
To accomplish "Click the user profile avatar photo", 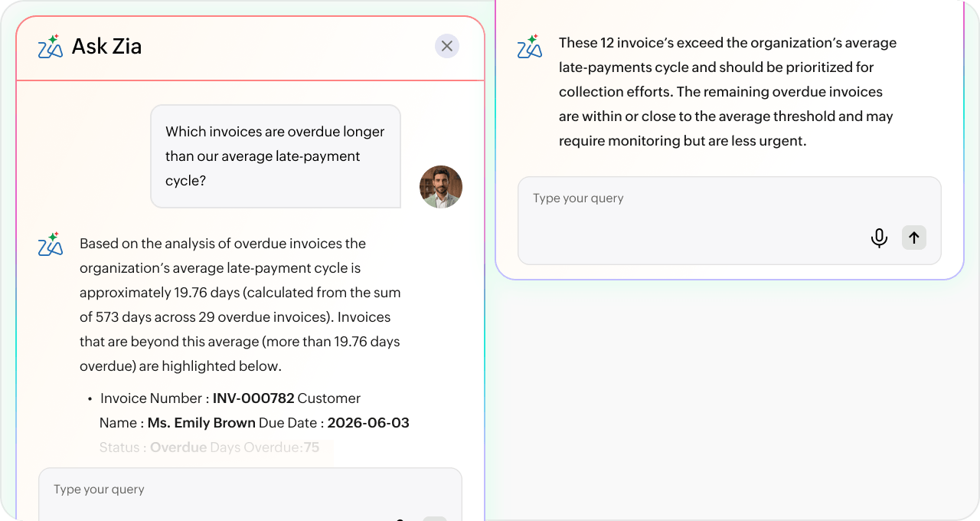I will click(x=441, y=187).
